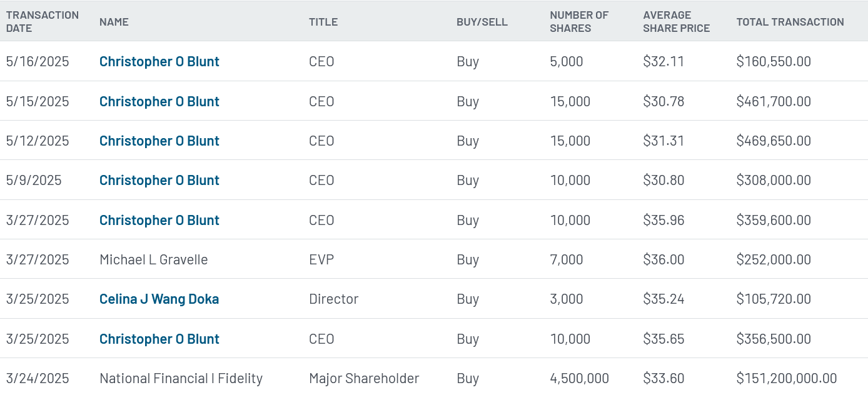Click the Total Transaction column header
868x395 pixels.
click(x=790, y=22)
